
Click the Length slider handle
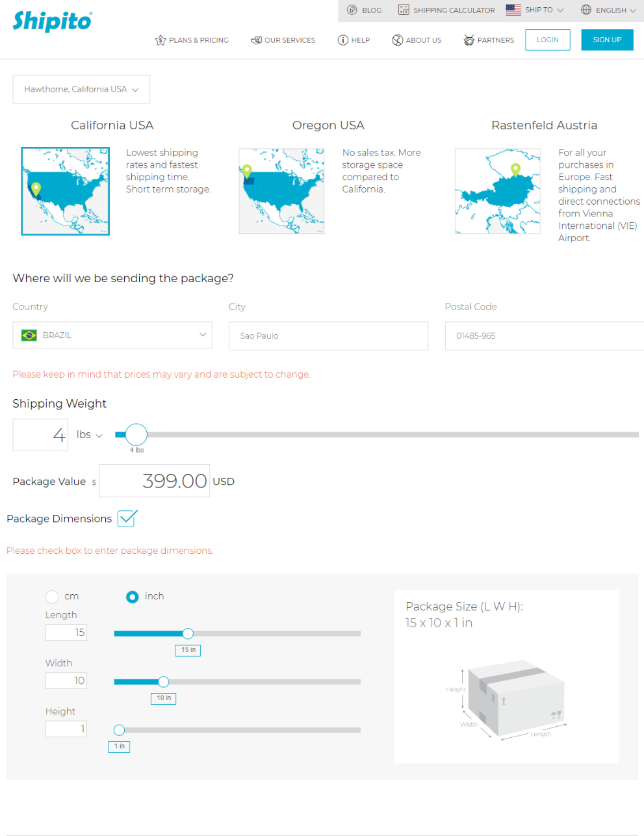point(188,634)
